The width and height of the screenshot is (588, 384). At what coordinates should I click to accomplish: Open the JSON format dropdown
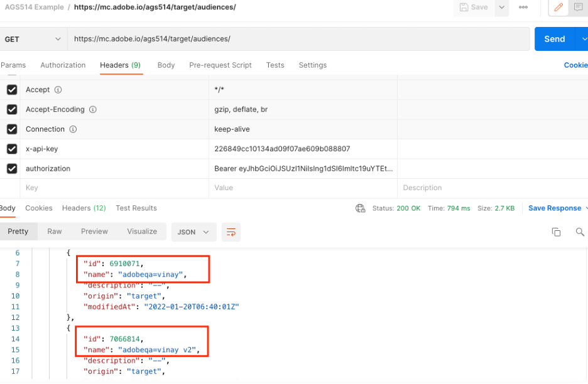pyautogui.click(x=193, y=232)
